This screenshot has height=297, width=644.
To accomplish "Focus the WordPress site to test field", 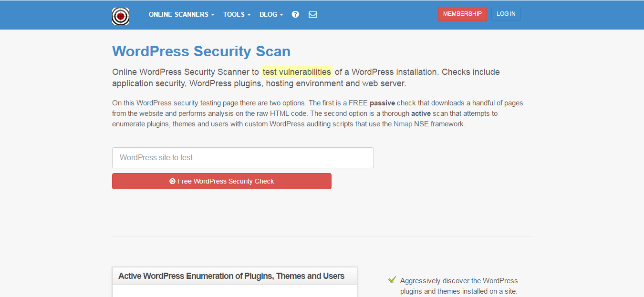I will pyautogui.click(x=243, y=158).
